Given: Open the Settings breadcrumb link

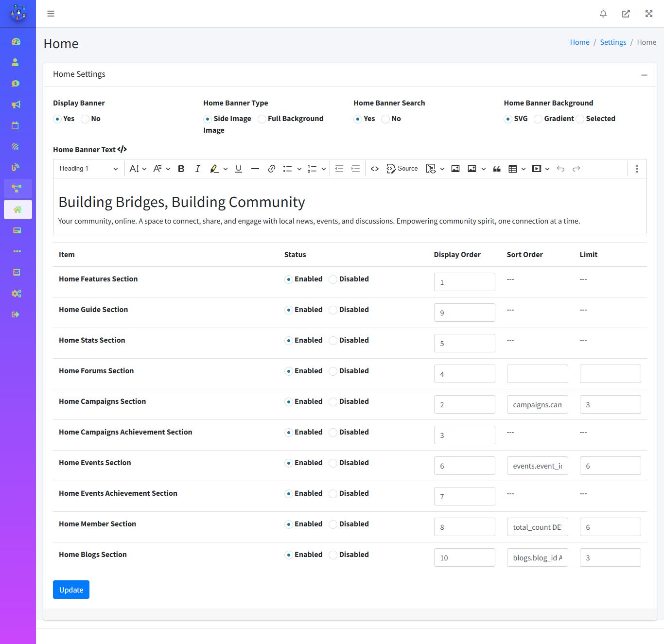Looking at the screenshot, I should pos(613,42).
